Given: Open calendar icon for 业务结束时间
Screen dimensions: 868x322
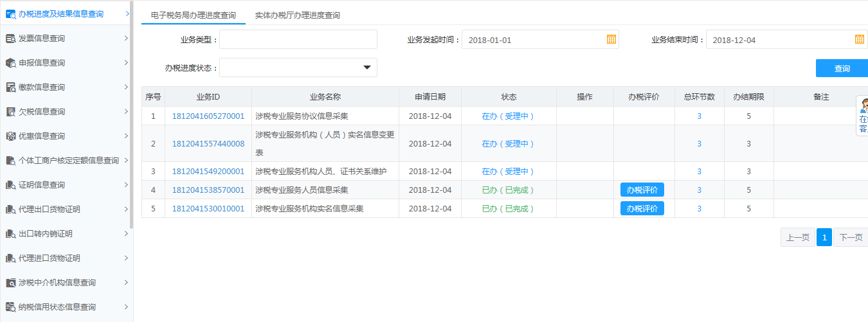Looking at the screenshot, I should 859,39.
